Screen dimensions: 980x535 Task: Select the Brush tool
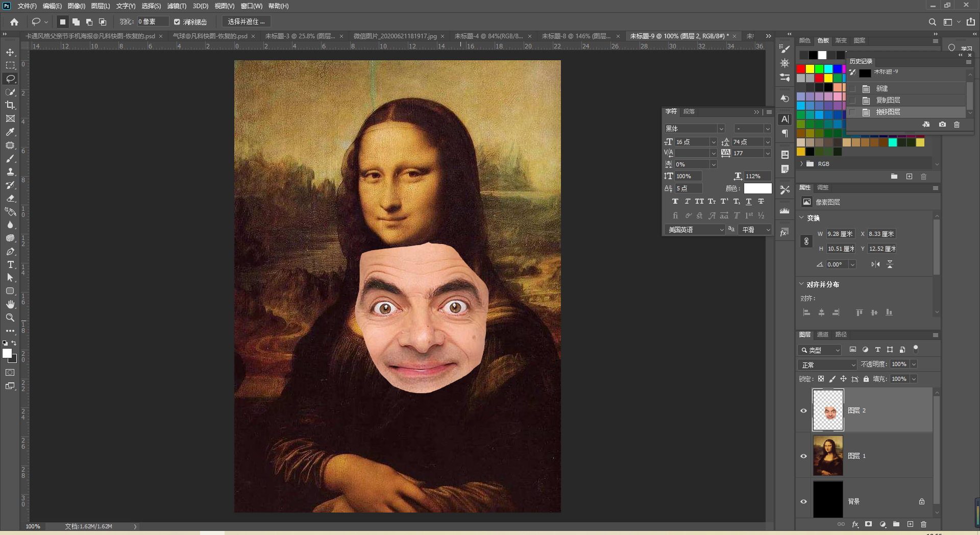[x=10, y=158]
